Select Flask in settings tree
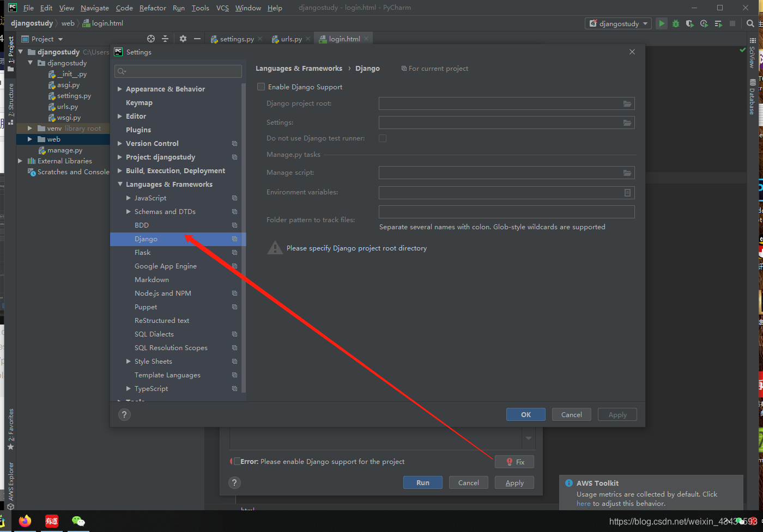 tap(143, 252)
